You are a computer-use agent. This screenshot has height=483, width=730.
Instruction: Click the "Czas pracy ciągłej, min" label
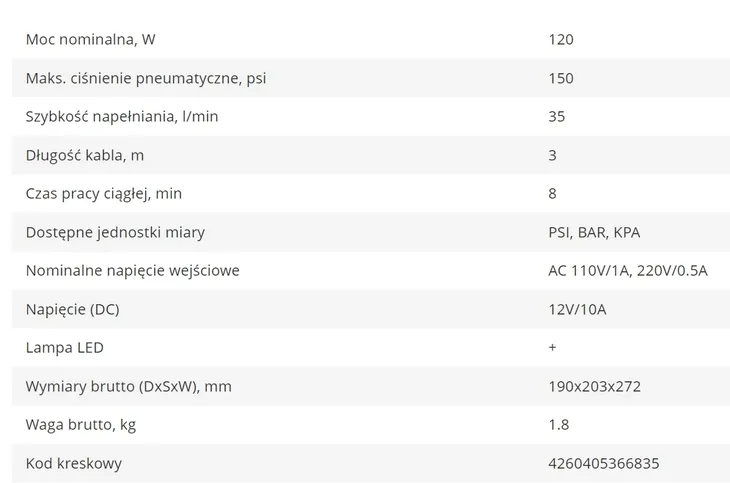tap(104, 194)
